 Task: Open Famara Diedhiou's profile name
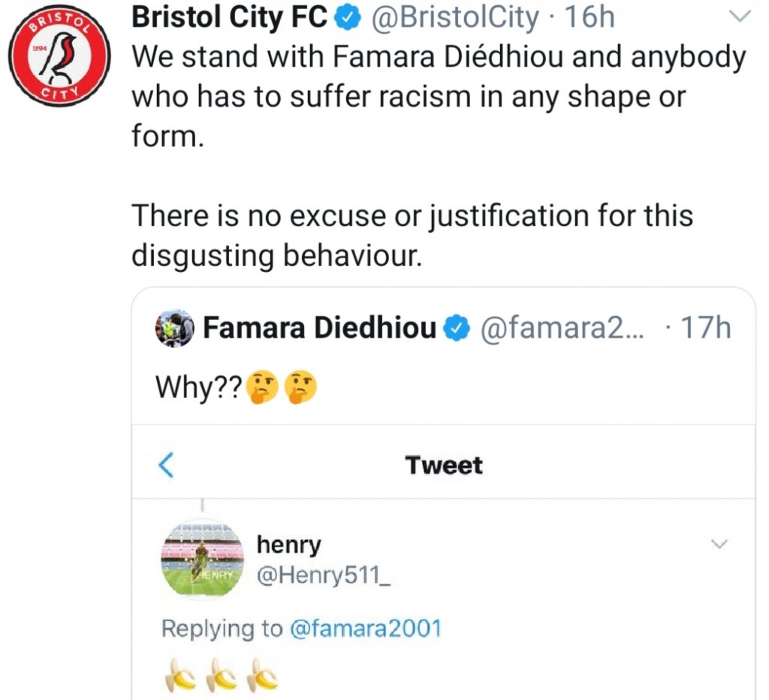pos(320,328)
